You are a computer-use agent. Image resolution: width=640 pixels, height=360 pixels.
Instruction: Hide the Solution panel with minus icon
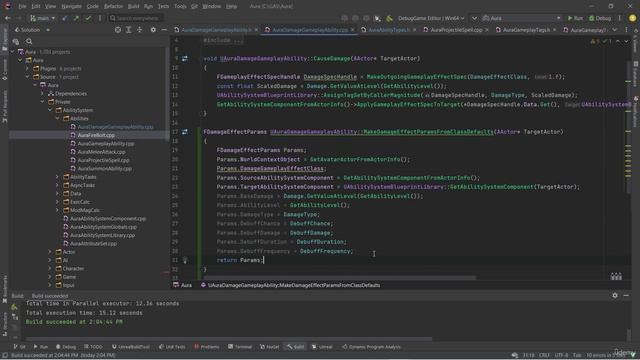[x=164, y=30]
